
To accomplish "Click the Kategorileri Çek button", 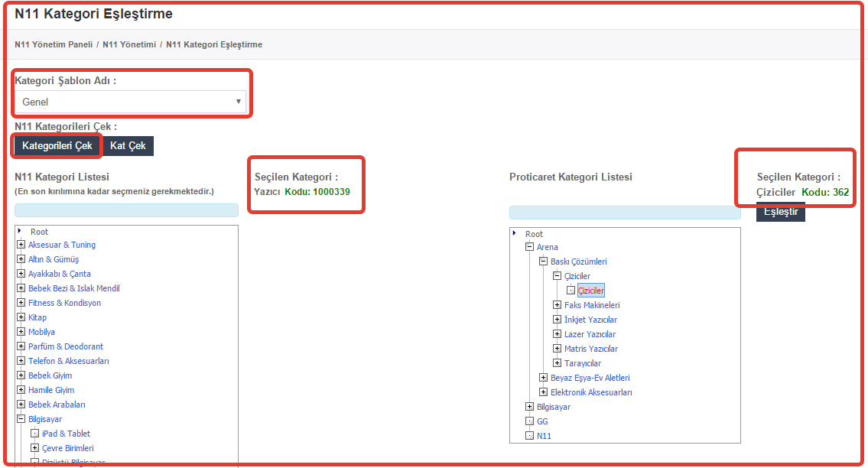I will [x=57, y=145].
